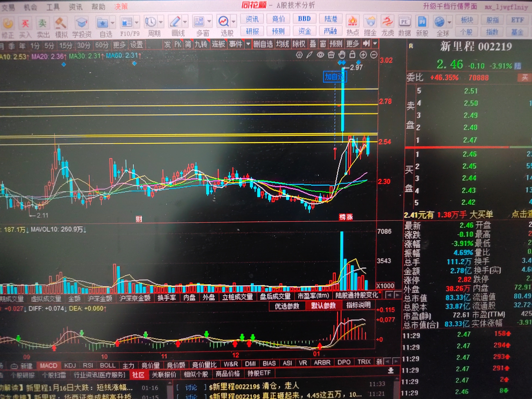Click the zoom-in plus icon on chart

(x=363, y=55)
